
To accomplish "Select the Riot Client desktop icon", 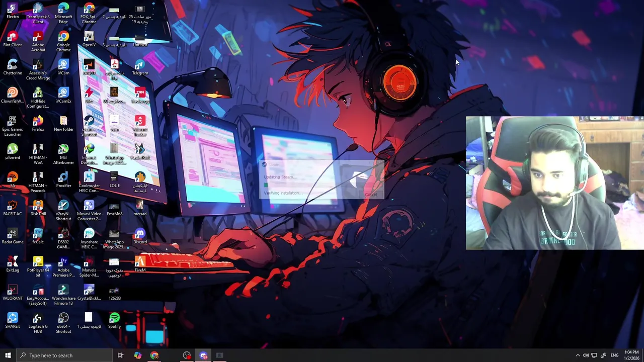I will [x=13, y=39].
